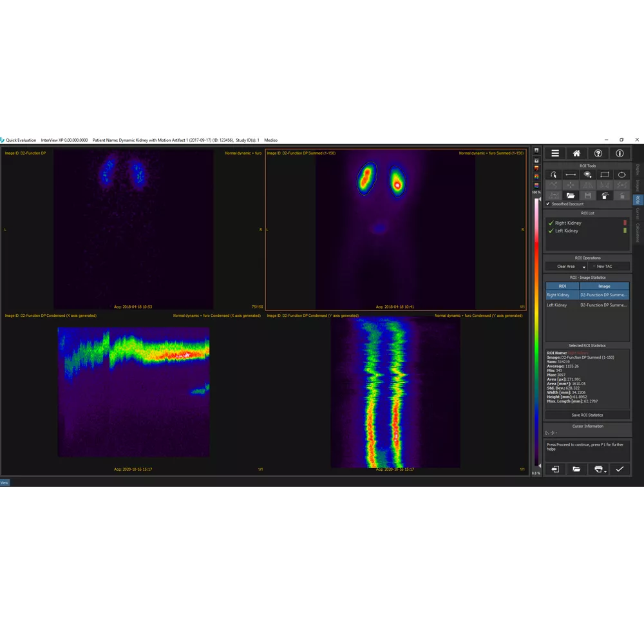Open the Help question mark icon

tap(598, 153)
